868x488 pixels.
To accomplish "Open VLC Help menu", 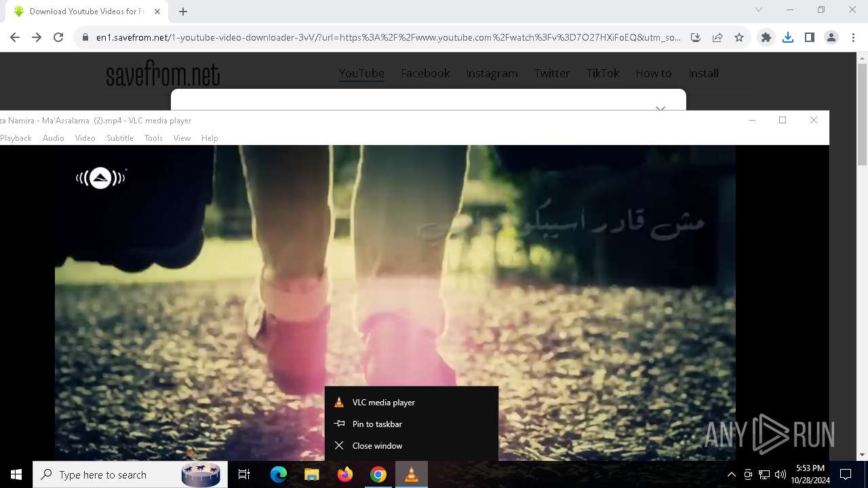I will click(x=210, y=138).
